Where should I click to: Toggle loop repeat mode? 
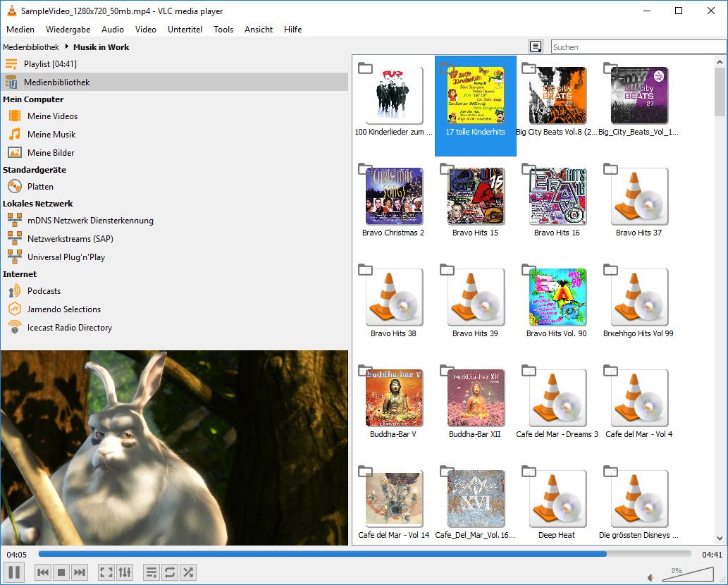point(169,572)
